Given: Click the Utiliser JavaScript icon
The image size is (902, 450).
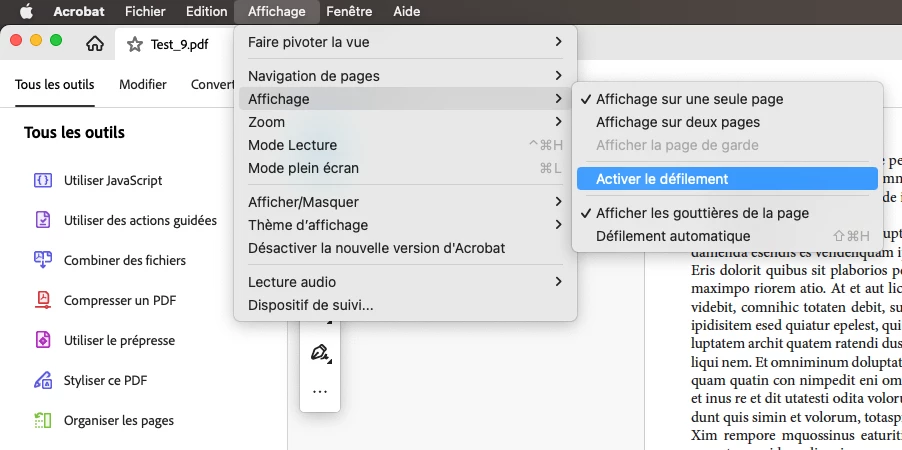Looking at the screenshot, I should pos(43,180).
